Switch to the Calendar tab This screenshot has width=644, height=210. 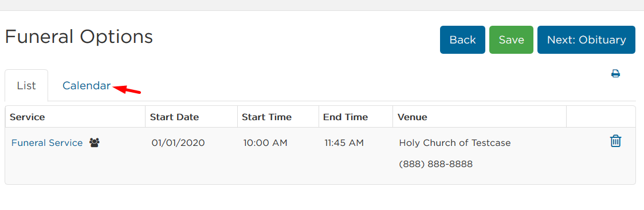(87, 86)
